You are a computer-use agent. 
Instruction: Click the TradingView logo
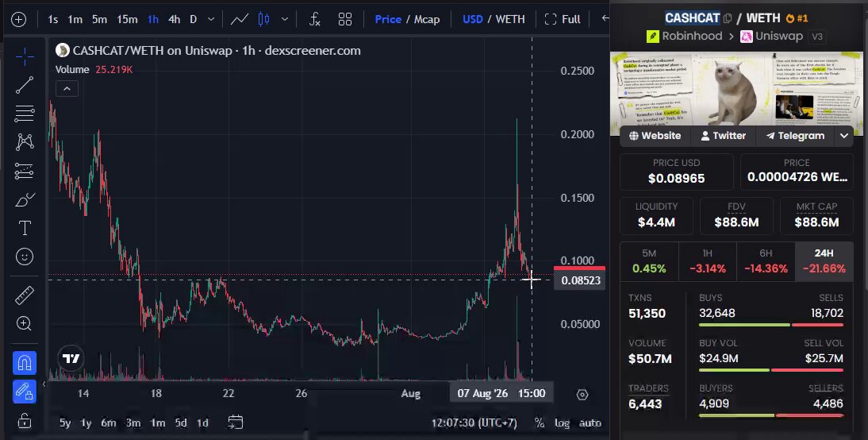[x=71, y=358]
